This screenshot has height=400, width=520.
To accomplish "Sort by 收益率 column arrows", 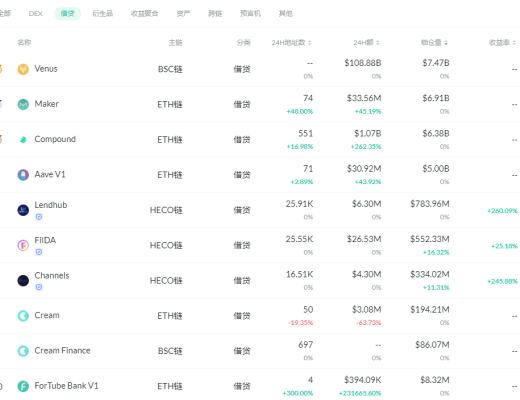I will point(514,43).
